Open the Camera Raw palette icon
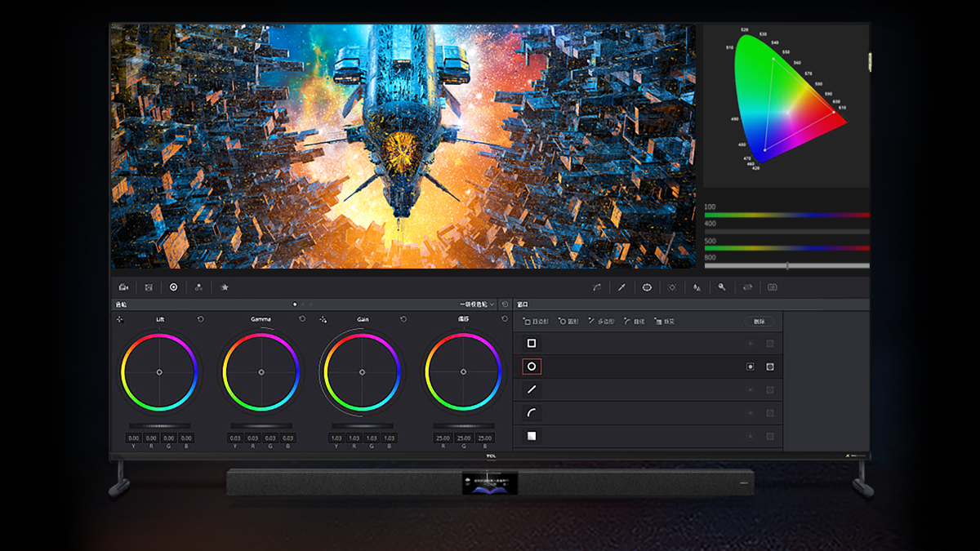 coord(123,287)
